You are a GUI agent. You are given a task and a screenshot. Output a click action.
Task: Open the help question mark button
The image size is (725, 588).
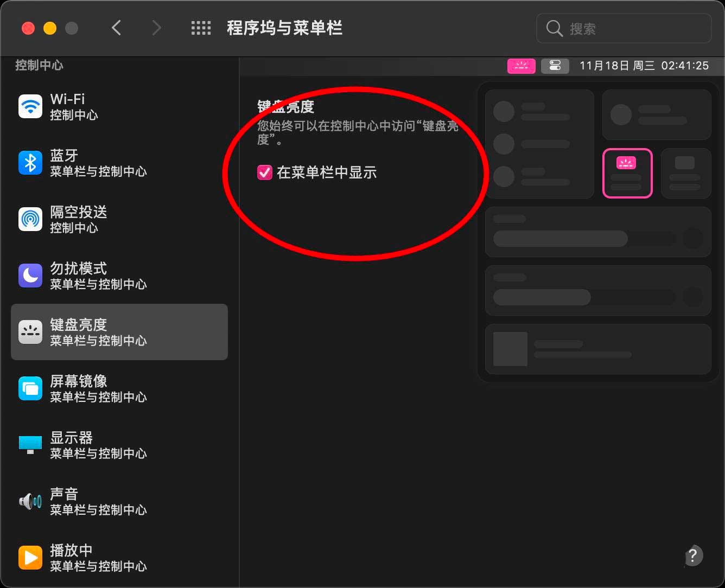693,556
